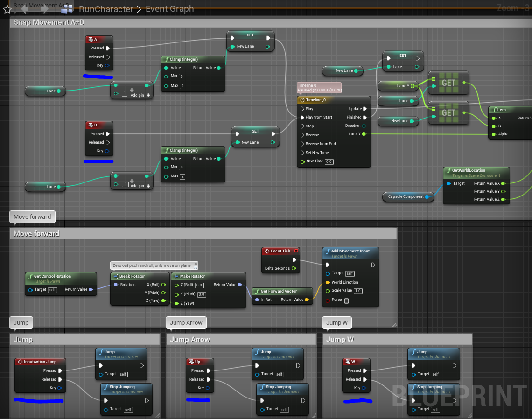The image size is (532, 419).
Task: Click the top GET array node icon
Action: 448,83
